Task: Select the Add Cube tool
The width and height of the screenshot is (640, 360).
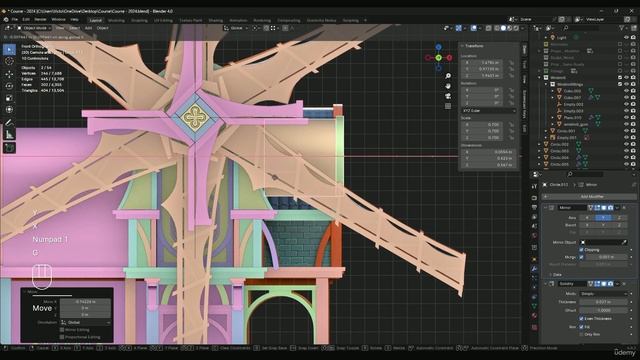Action: 9,147
